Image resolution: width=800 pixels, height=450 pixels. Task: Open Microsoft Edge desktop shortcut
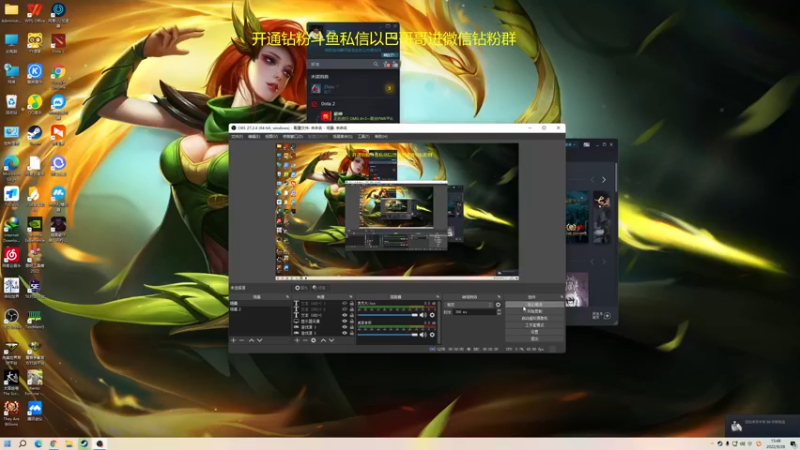tap(11, 167)
